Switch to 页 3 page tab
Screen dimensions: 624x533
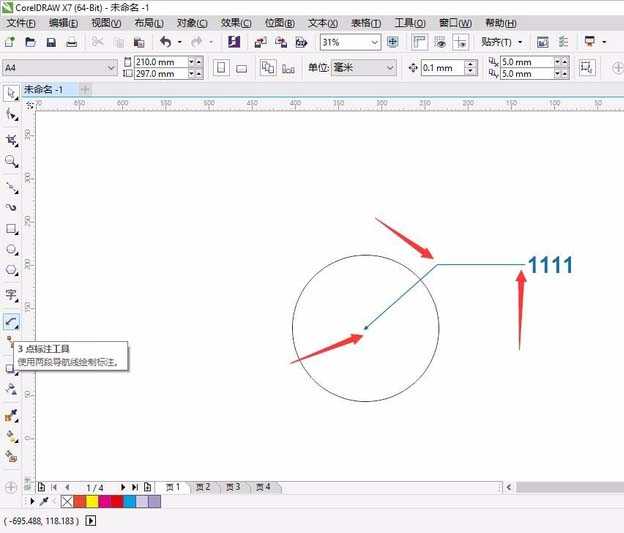click(233, 487)
